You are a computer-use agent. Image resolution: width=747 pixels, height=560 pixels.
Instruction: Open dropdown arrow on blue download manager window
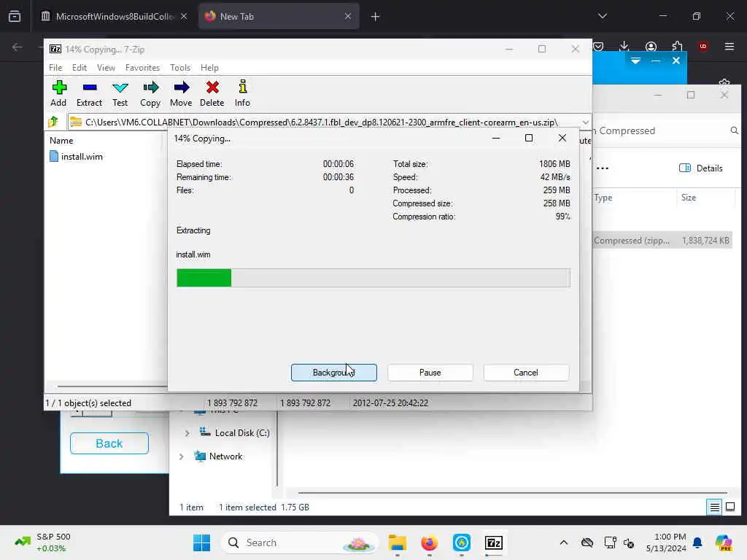(635, 61)
